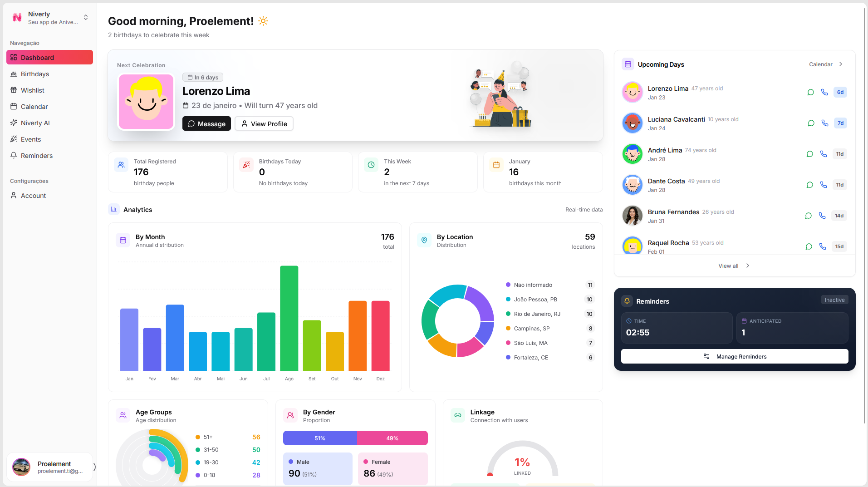Select the Wishlist icon

click(x=14, y=90)
